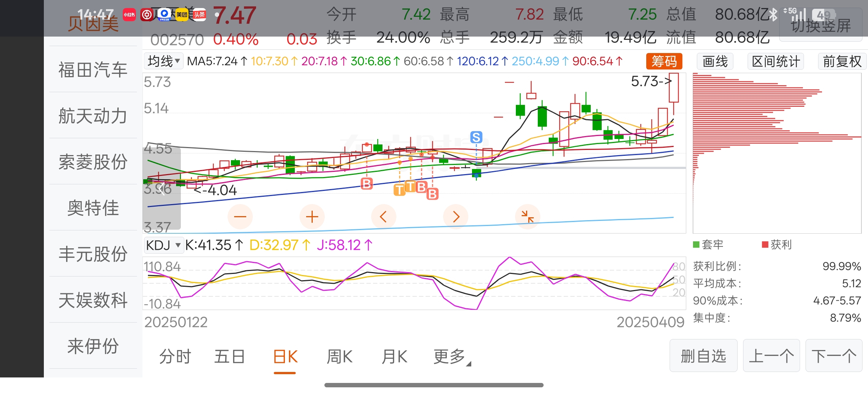Open the KDJ indicator dropdown
Viewport: 868px width, 395px height.
(164, 245)
